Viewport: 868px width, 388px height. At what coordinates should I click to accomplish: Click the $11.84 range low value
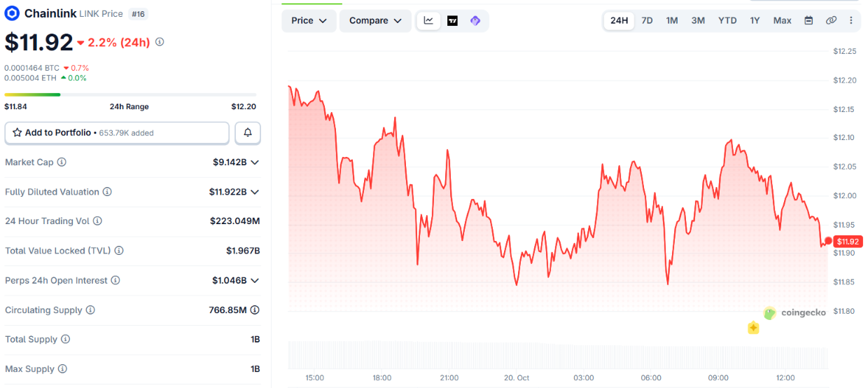click(16, 106)
